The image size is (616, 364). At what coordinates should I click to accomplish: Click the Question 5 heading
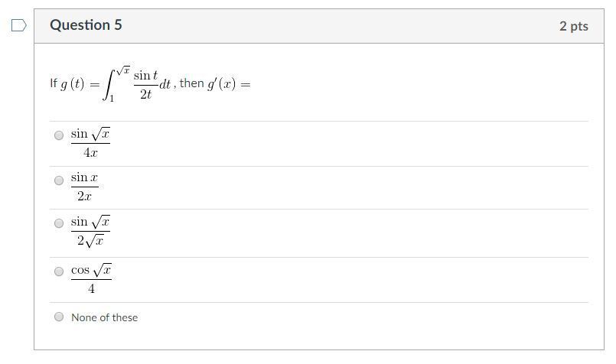[86, 25]
